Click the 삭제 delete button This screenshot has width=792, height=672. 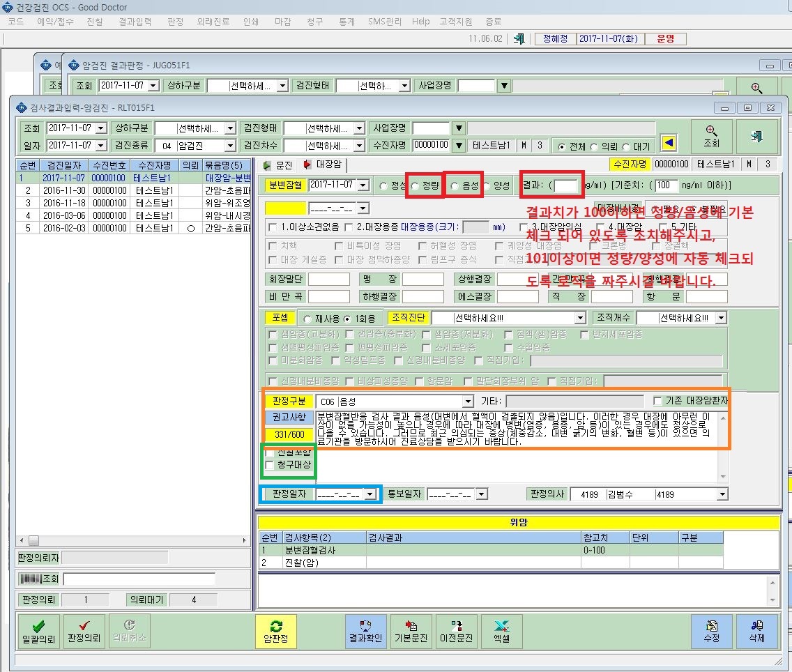coord(756,631)
